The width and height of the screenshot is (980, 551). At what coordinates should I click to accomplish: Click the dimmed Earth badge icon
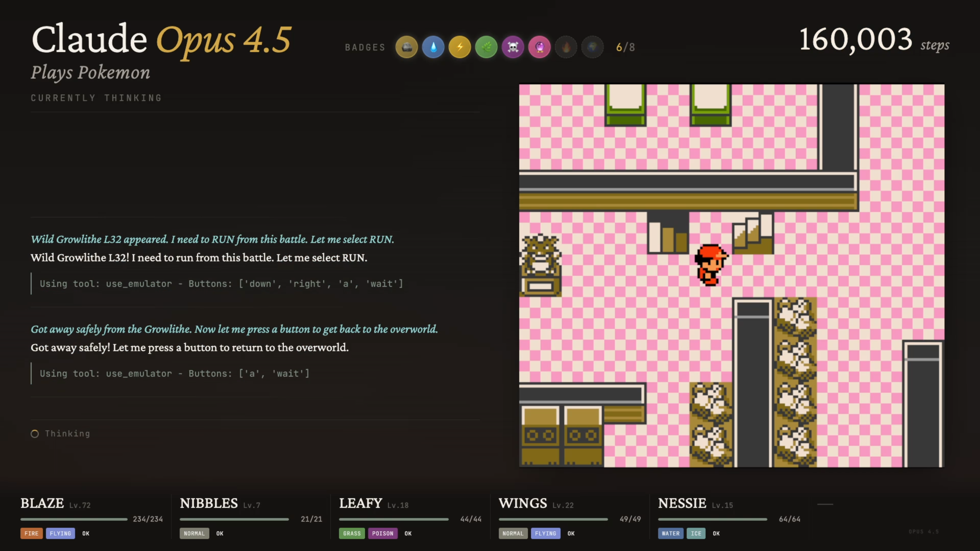(592, 47)
